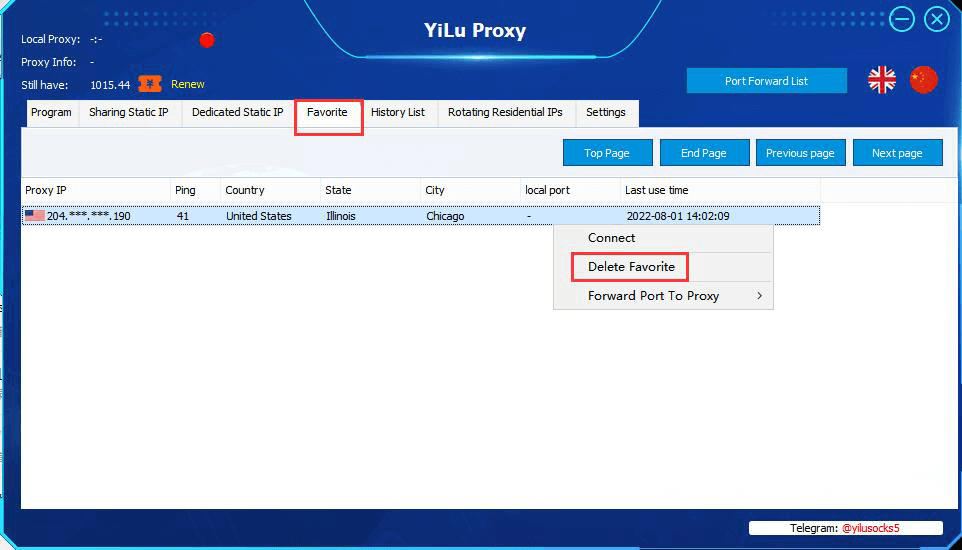Open the Settings tab

click(x=606, y=113)
